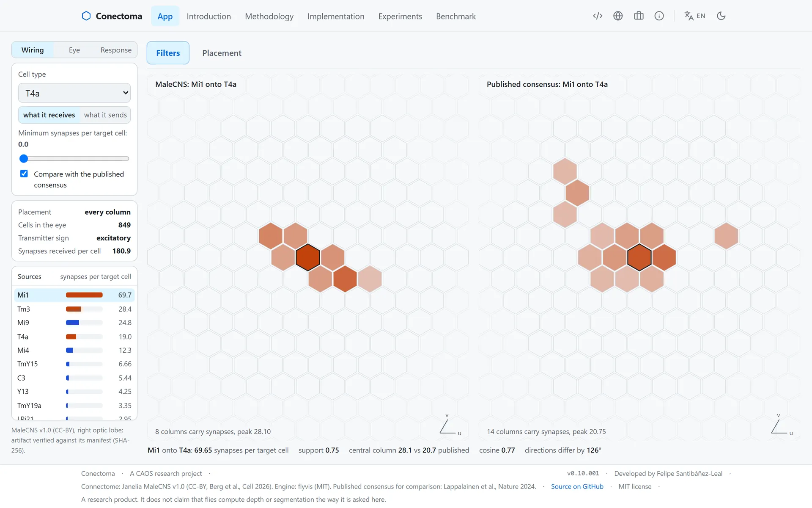
Task: Click the minimum synapses slider handle
Action: 24,159
